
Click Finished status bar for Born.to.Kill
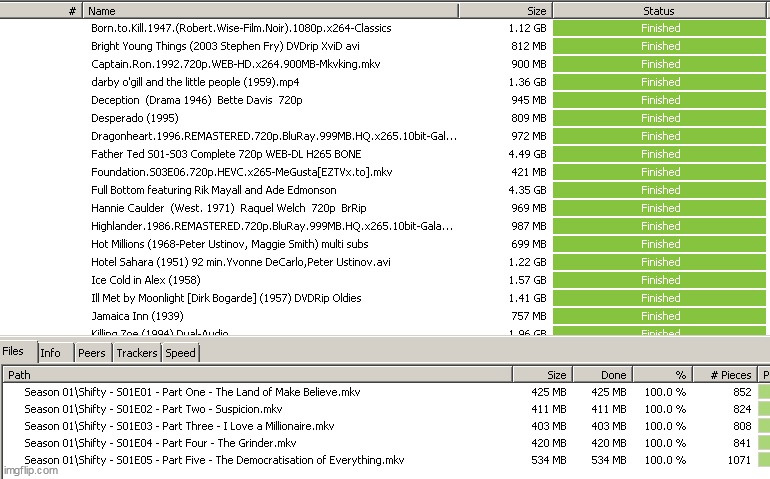[x=659, y=28]
